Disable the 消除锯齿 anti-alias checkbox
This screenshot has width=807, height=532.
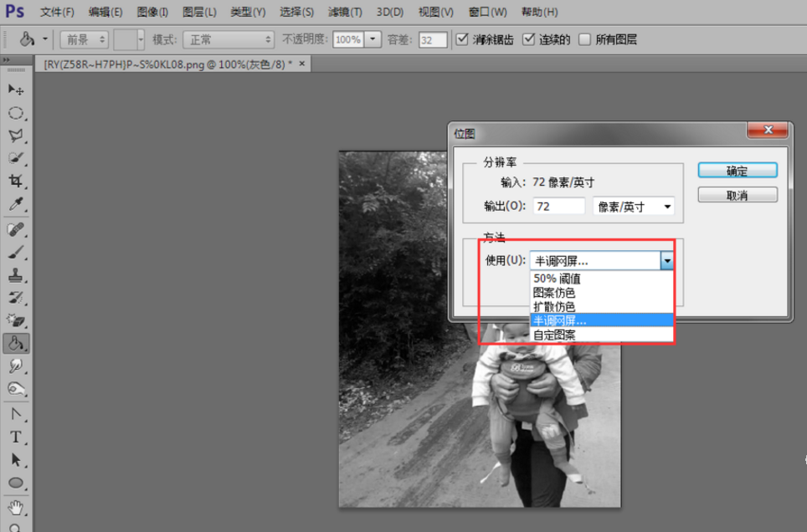[462, 38]
